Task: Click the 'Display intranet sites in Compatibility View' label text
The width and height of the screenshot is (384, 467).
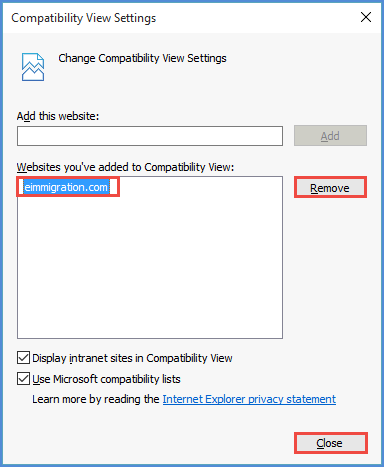Action: pos(132,358)
